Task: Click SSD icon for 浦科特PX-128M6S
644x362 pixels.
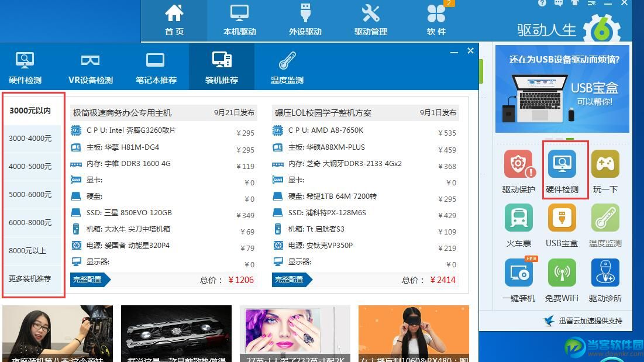Action: pos(278,213)
